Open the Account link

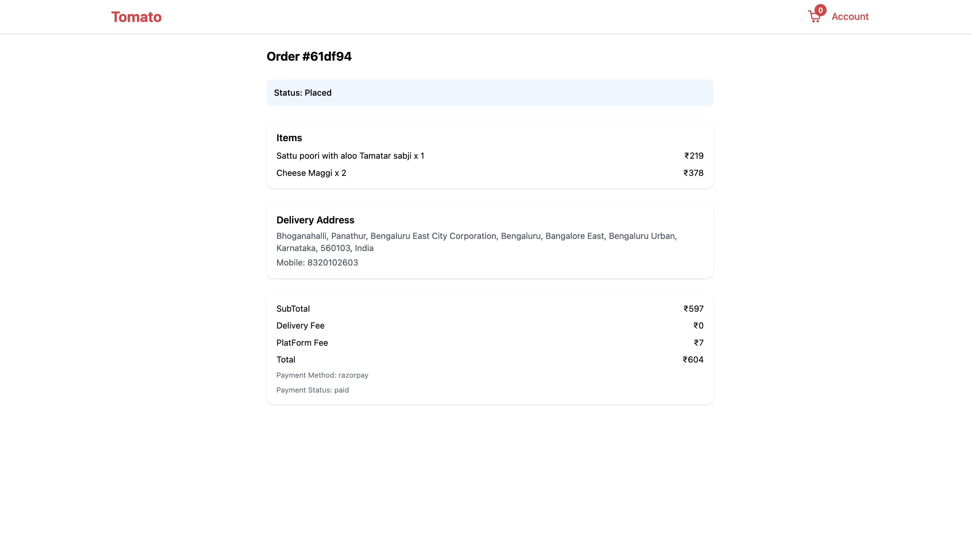tap(850, 17)
